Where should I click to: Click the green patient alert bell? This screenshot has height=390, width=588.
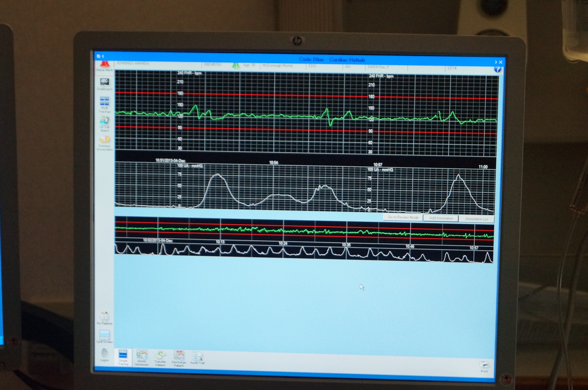(x=235, y=65)
